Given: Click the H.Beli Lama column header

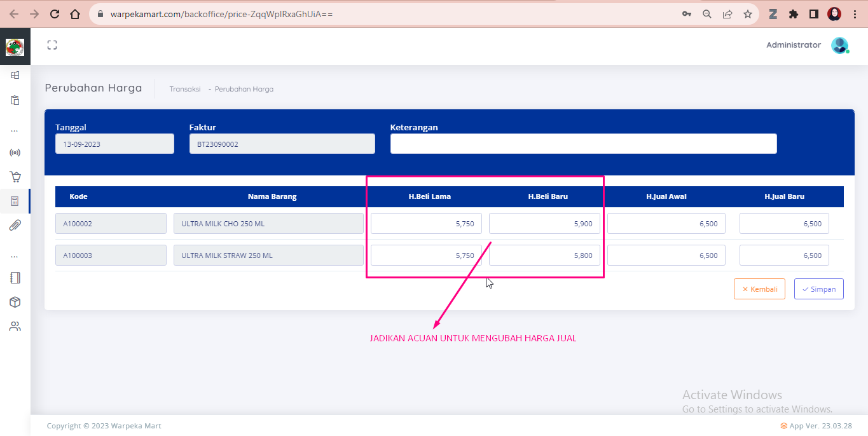Looking at the screenshot, I should coord(430,196).
